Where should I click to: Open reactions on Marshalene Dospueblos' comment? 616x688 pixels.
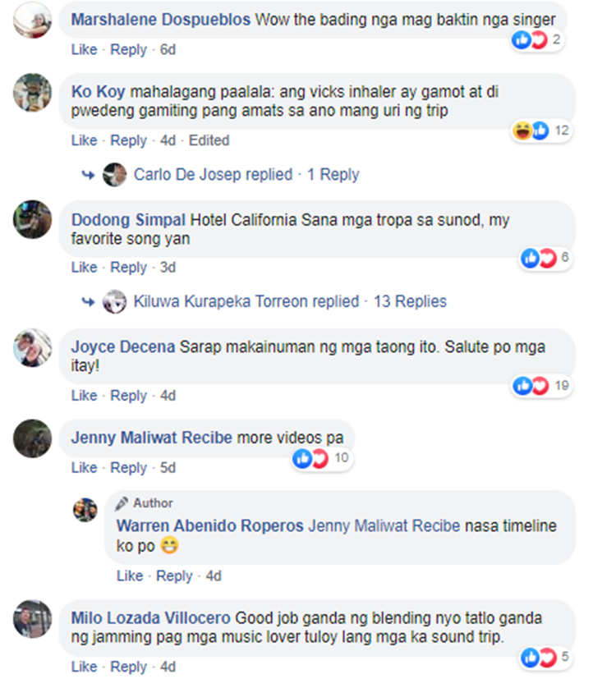[x=537, y=40]
